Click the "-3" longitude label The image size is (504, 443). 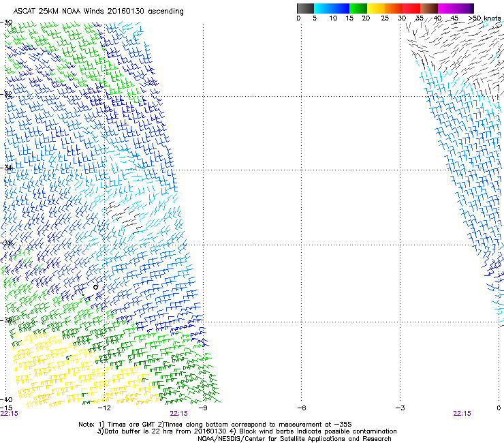[x=400, y=408]
